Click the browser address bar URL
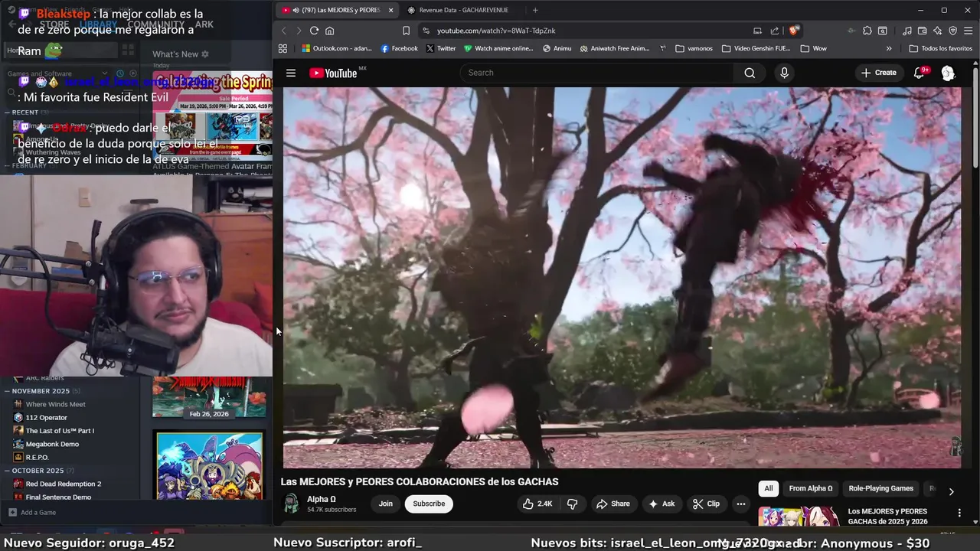 coord(496,31)
